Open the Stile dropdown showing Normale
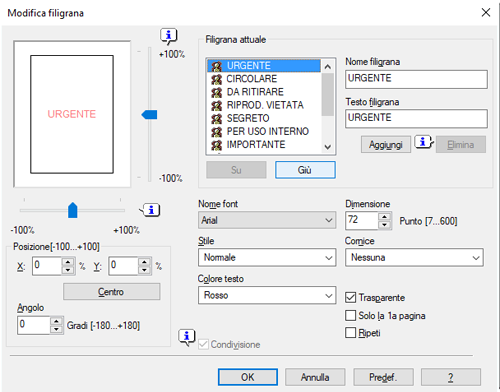The width and height of the screenshot is (500, 392). click(267, 257)
